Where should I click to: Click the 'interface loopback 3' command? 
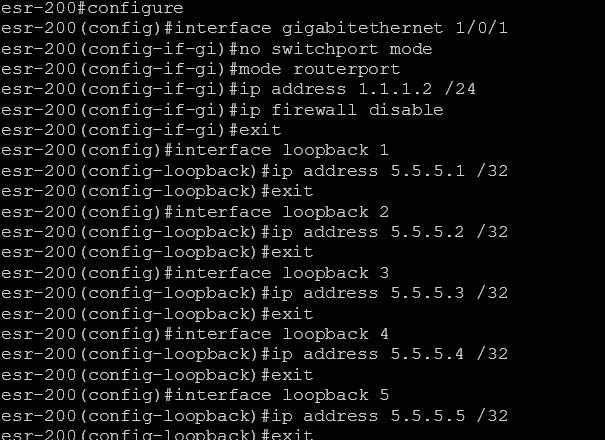tap(281, 273)
